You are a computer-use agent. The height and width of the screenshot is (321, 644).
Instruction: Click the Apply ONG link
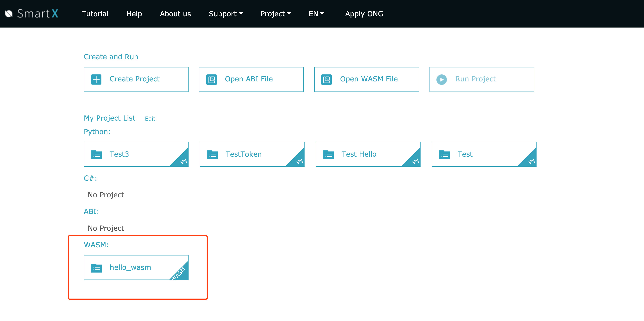point(364,14)
